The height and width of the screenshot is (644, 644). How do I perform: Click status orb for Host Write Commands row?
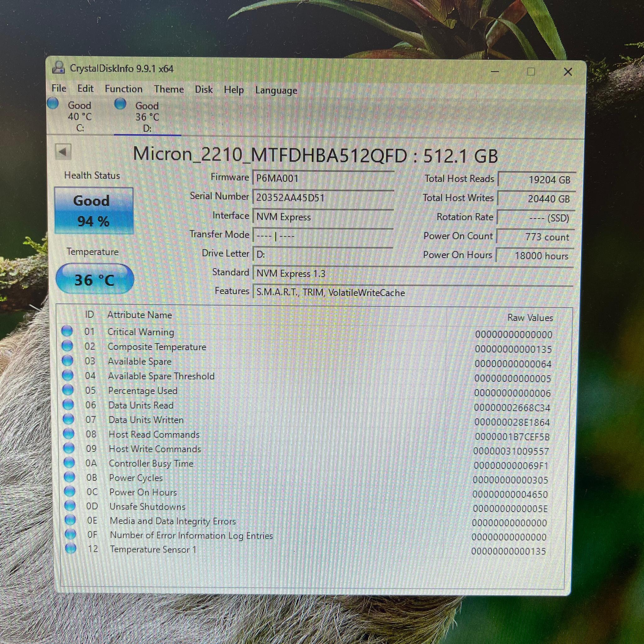click(69, 448)
